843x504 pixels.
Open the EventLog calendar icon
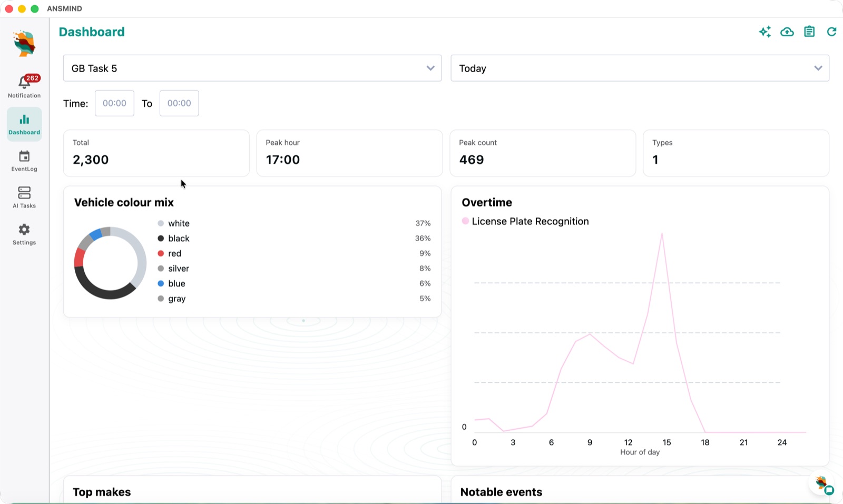pos(24,156)
